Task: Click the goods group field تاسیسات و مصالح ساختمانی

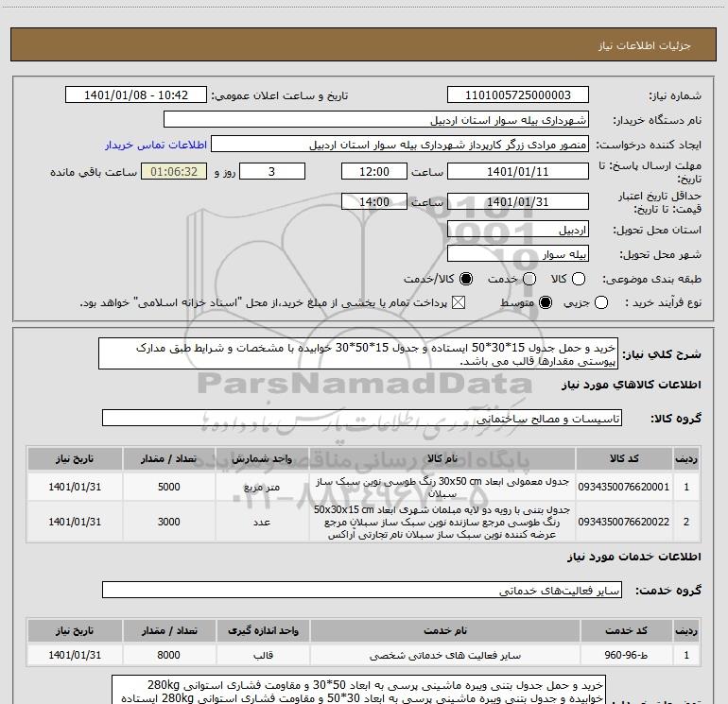Action: coord(362,418)
